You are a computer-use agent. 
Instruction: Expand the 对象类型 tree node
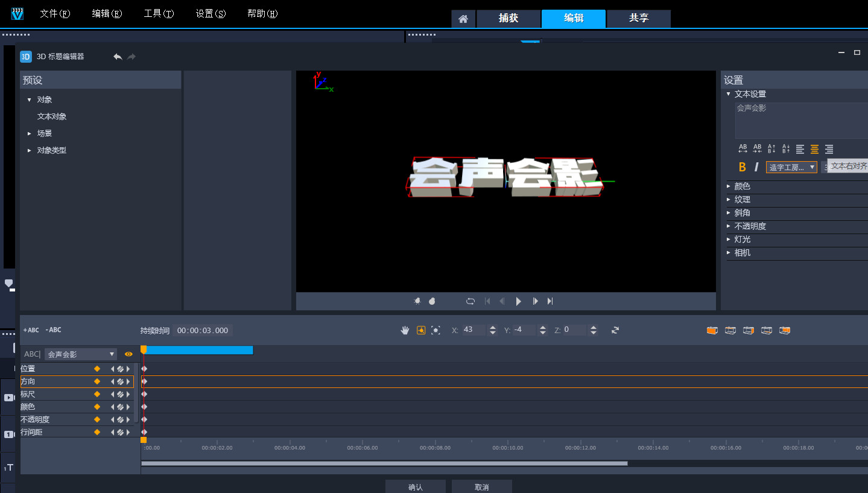coord(29,150)
